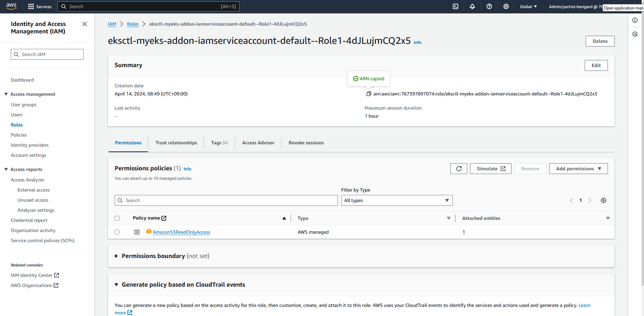This screenshot has height=316, width=644.
Task: Open the Global region dropdown
Action: point(528,6)
